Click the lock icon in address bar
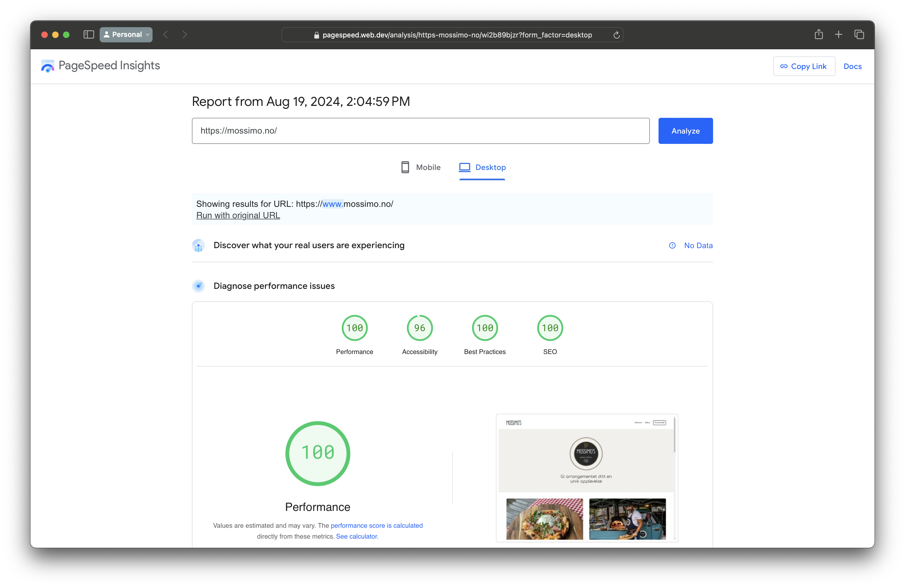 tap(316, 35)
